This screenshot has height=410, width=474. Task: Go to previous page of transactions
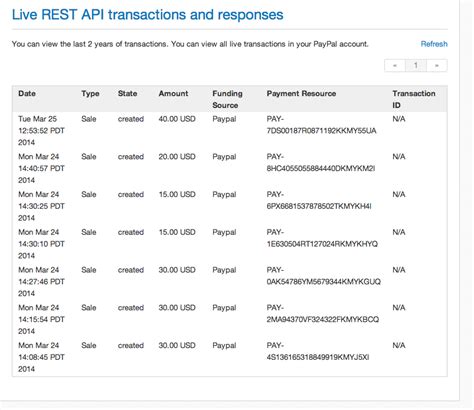click(x=395, y=65)
